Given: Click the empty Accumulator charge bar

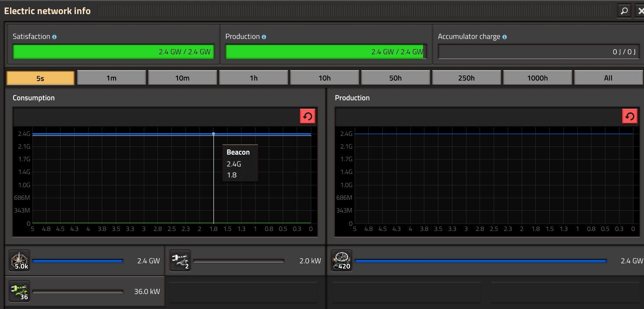Looking at the screenshot, I should 538,52.
